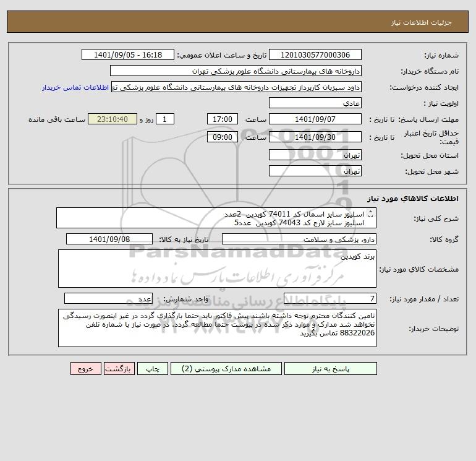Select the response deadline date 1401/09/07 field
Image resolution: width=476 pixels, height=461 pixels.
coord(315,119)
